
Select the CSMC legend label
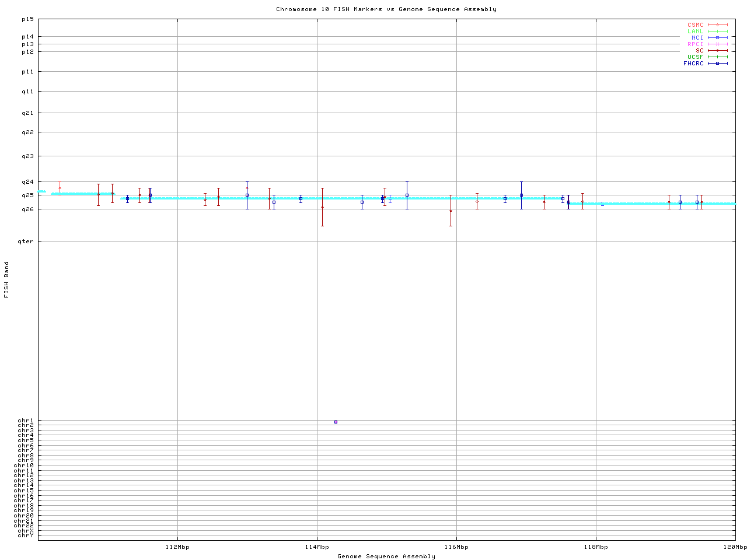coord(695,25)
